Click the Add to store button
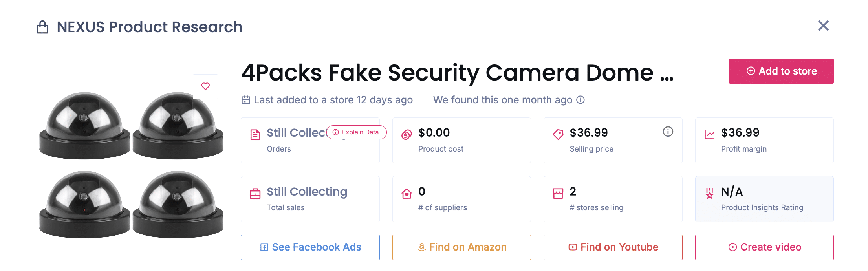The image size is (868, 271). (781, 71)
